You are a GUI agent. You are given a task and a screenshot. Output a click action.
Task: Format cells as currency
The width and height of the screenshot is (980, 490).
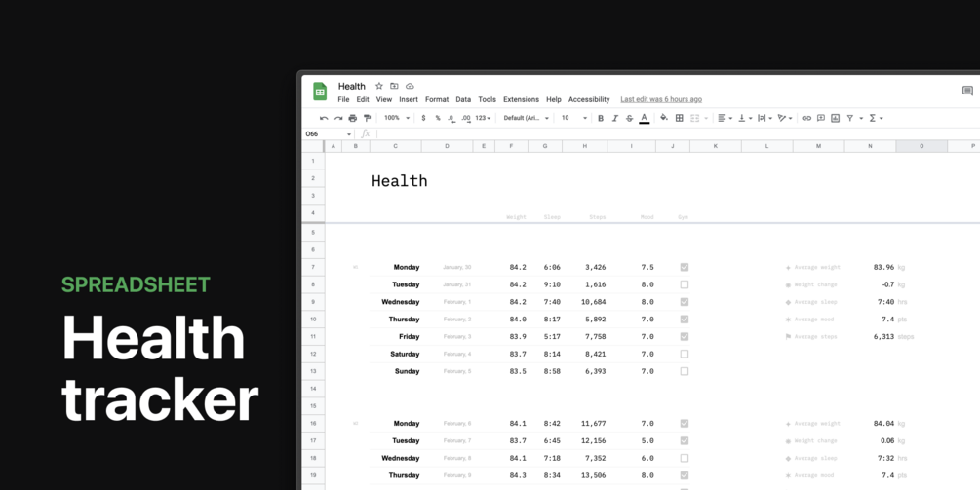pyautogui.click(x=423, y=118)
